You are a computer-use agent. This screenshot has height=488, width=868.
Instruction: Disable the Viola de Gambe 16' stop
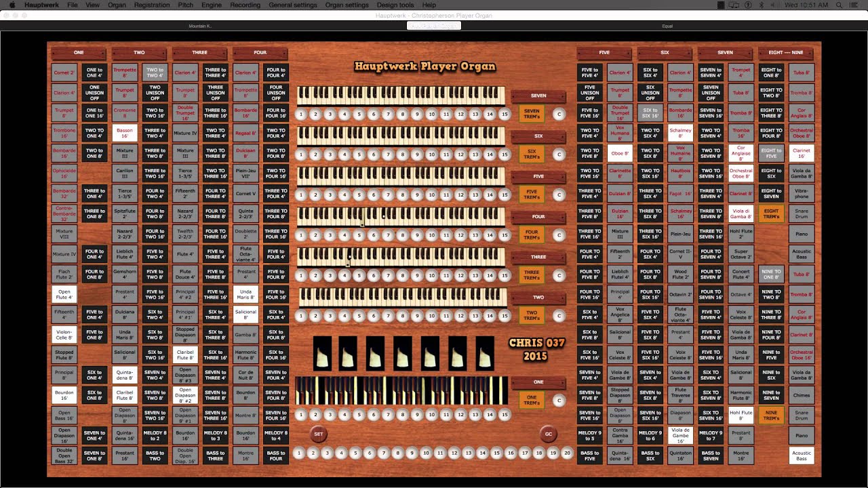680,435
